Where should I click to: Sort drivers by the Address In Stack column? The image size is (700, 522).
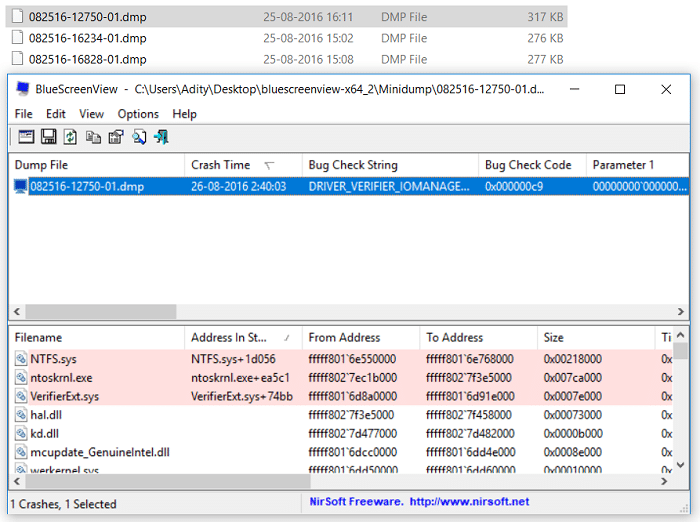point(236,338)
